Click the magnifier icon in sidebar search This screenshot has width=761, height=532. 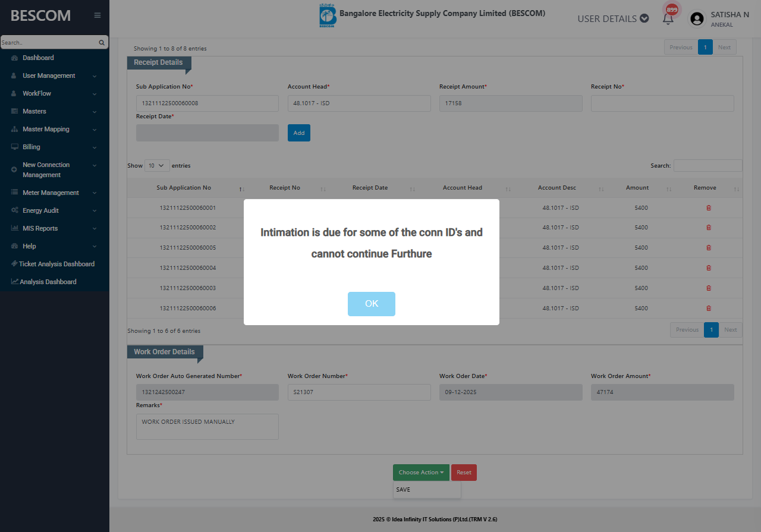coord(102,42)
